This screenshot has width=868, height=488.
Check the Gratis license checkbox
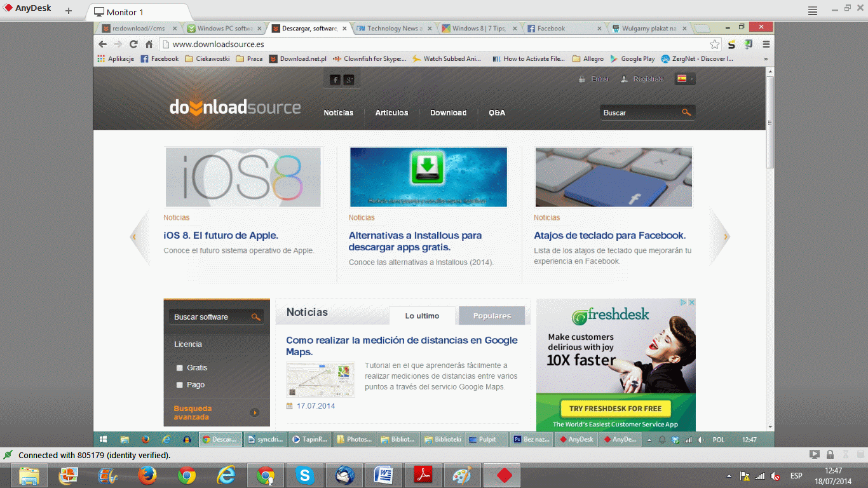(x=180, y=368)
